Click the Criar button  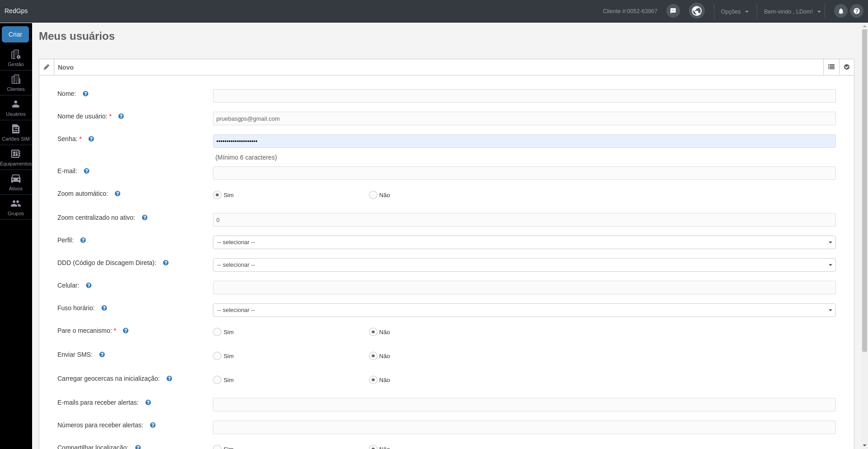15,34
